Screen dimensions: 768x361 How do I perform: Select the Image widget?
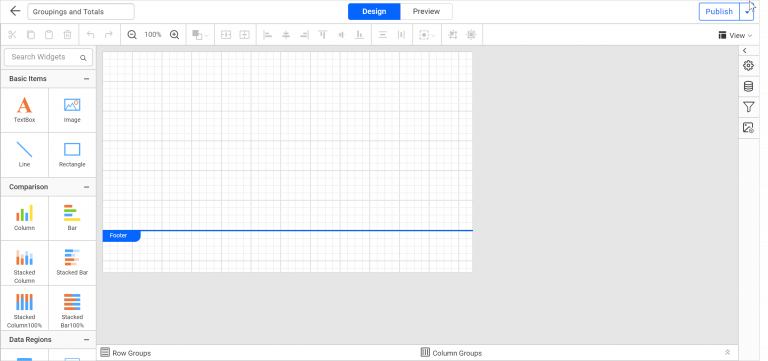(x=72, y=110)
